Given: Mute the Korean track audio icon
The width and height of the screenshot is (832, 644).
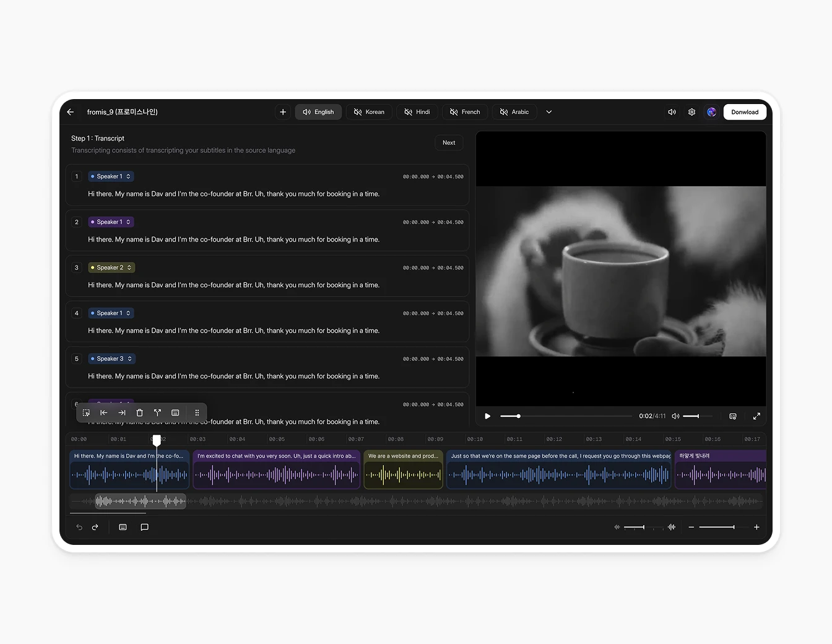Looking at the screenshot, I should click(358, 111).
